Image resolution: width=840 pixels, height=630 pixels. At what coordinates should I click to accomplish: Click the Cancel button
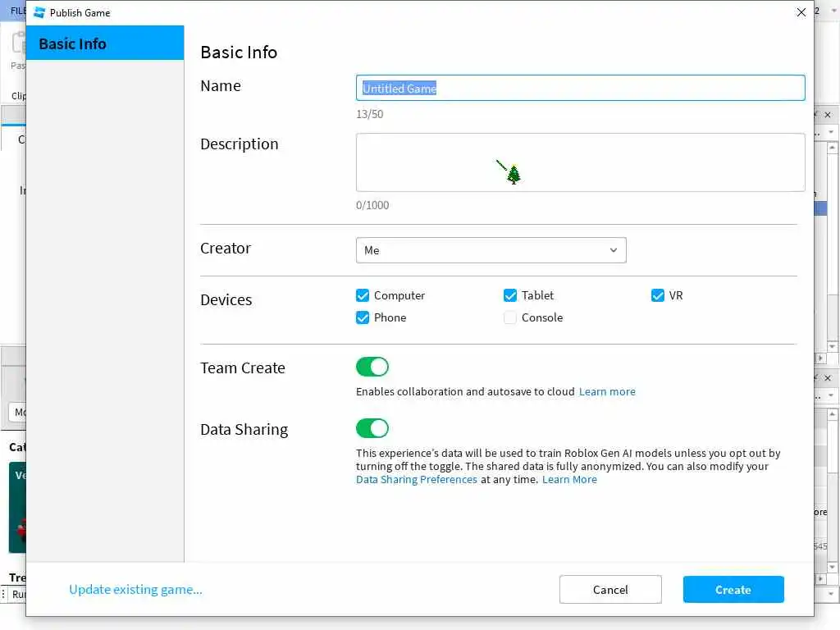tap(610, 589)
